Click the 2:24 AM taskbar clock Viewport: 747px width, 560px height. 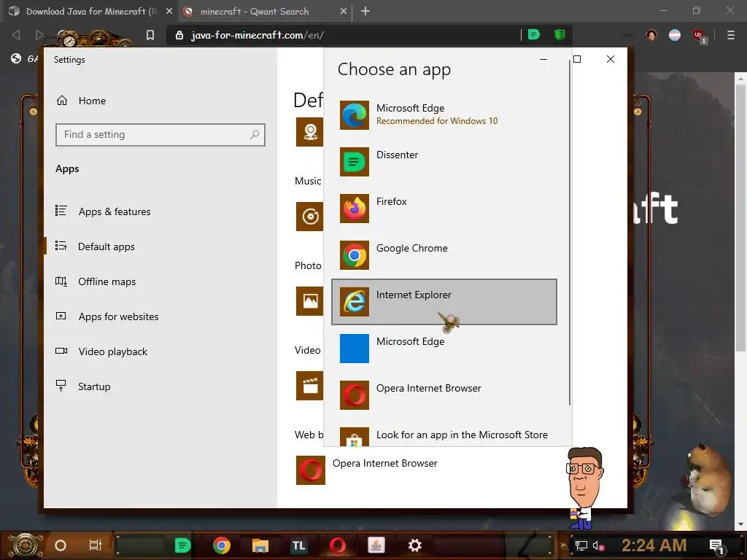pyautogui.click(x=654, y=545)
